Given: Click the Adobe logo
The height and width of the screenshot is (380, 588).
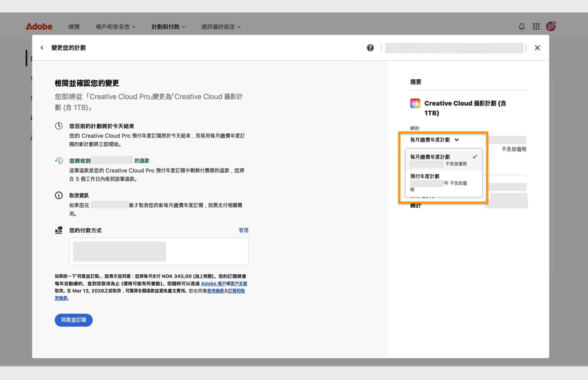Looking at the screenshot, I should coord(39,26).
